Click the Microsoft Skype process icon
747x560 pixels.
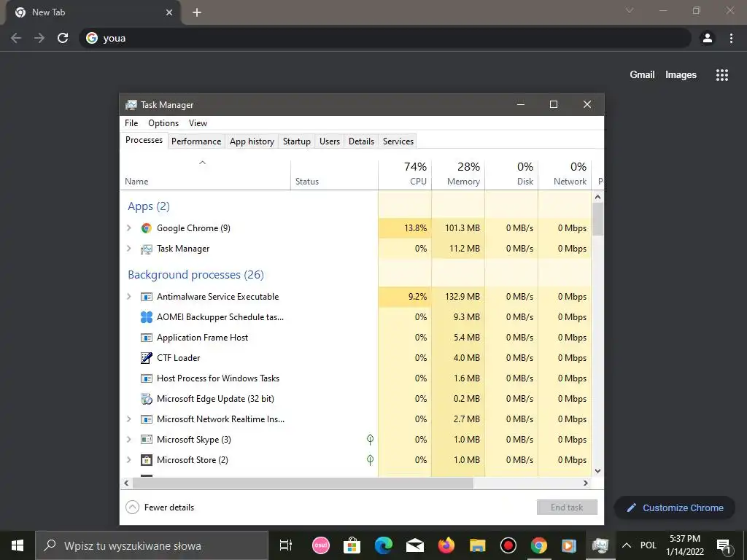point(146,440)
